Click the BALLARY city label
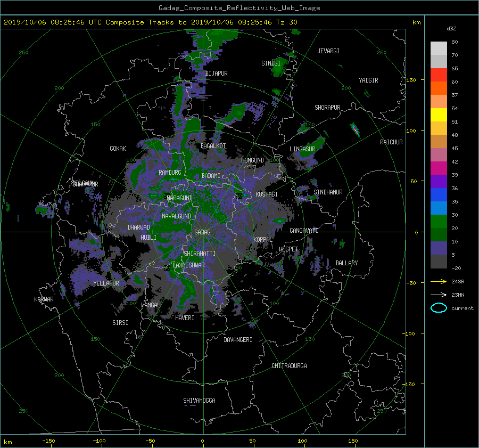The width and height of the screenshot is (479, 448). (x=346, y=263)
